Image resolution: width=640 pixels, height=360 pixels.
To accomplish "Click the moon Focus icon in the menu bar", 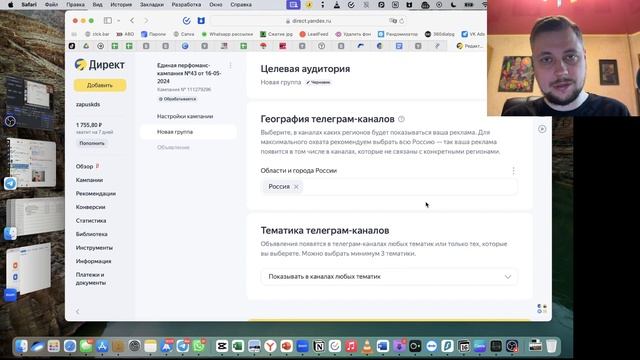I will tap(453, 5).
